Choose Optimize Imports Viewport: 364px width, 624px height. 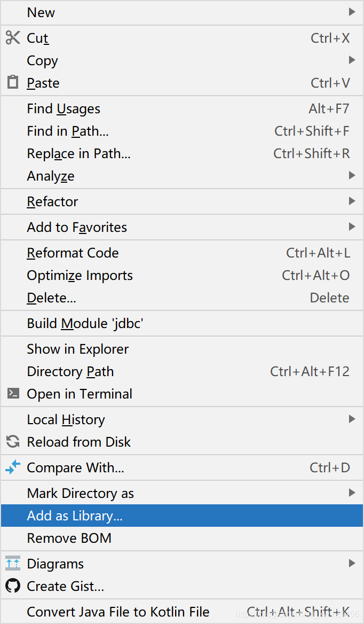click(x=80, y=275)
